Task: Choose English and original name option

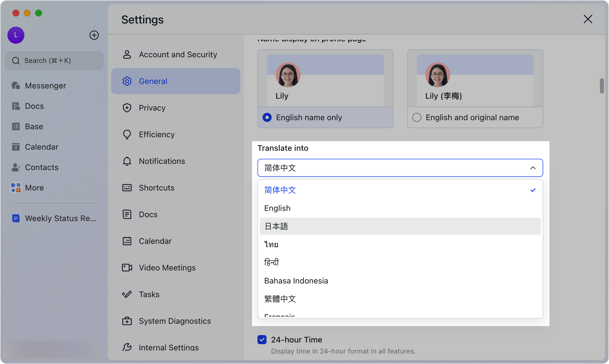Action: tap(417, 117)
